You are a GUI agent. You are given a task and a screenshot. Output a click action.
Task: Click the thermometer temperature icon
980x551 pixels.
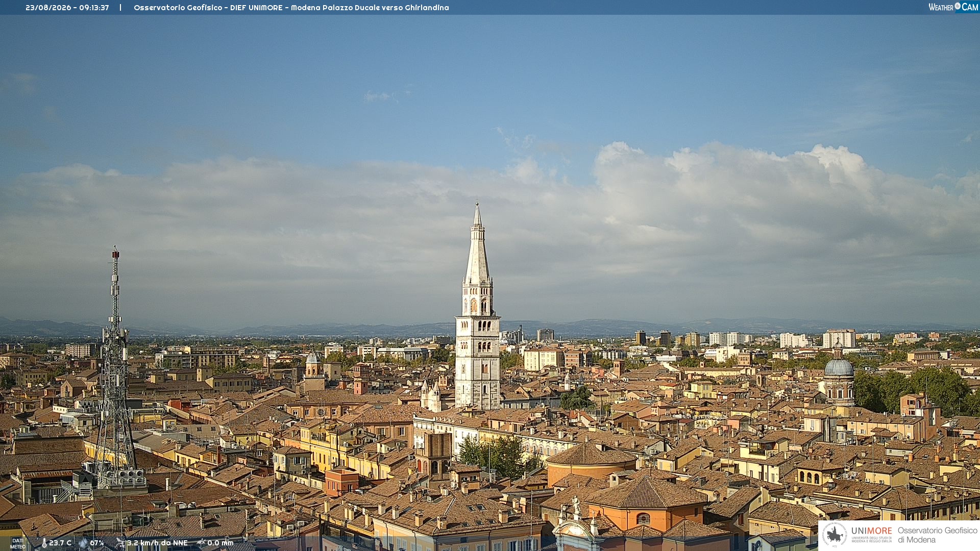[x=44, y=543]
